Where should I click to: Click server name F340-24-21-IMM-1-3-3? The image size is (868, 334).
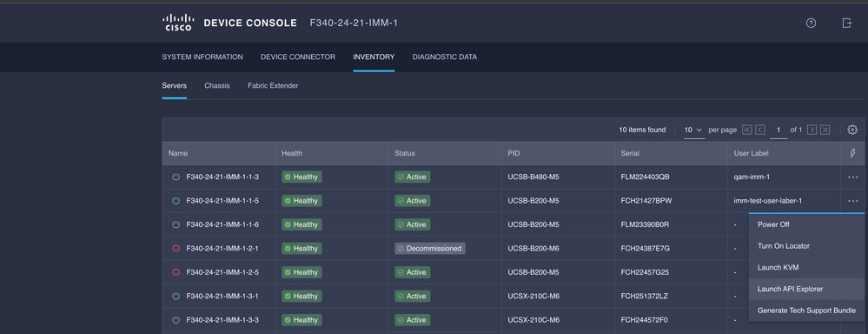pos(222,320)
